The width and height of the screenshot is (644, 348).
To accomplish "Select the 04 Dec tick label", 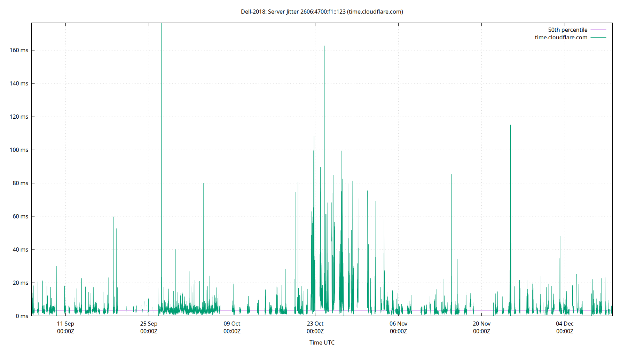I will 565,323.
